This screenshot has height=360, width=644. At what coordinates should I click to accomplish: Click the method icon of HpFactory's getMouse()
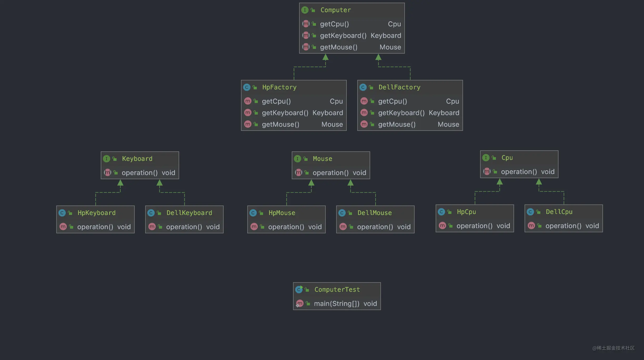click(248, 124)
